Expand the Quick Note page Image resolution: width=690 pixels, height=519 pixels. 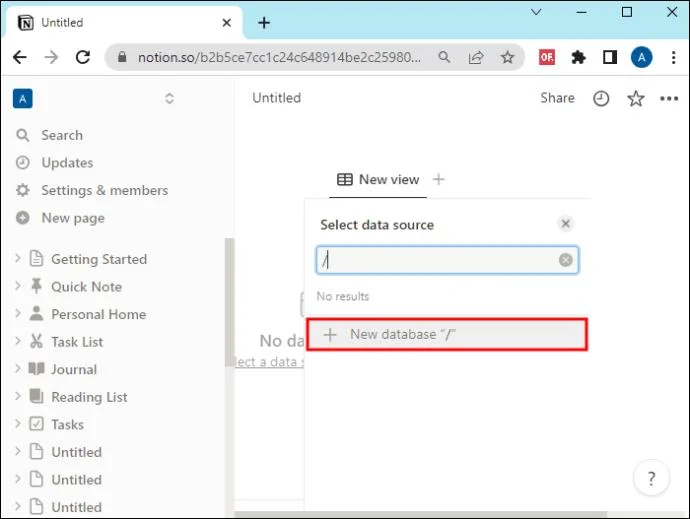[x=18, y=286]
